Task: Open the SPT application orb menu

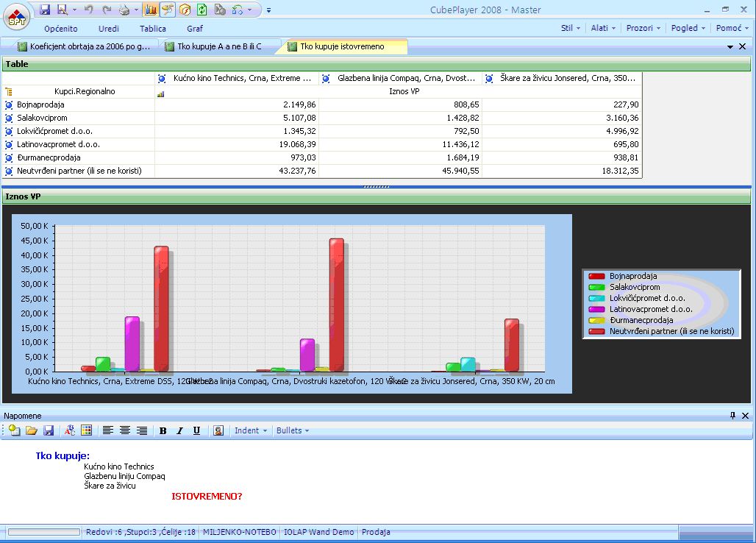Action: point(17,17)
